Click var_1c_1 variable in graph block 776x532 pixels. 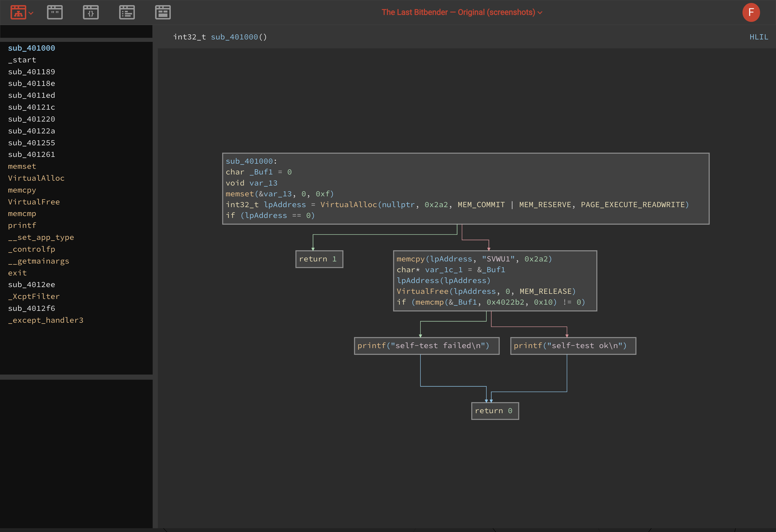[x=444, y=270]
